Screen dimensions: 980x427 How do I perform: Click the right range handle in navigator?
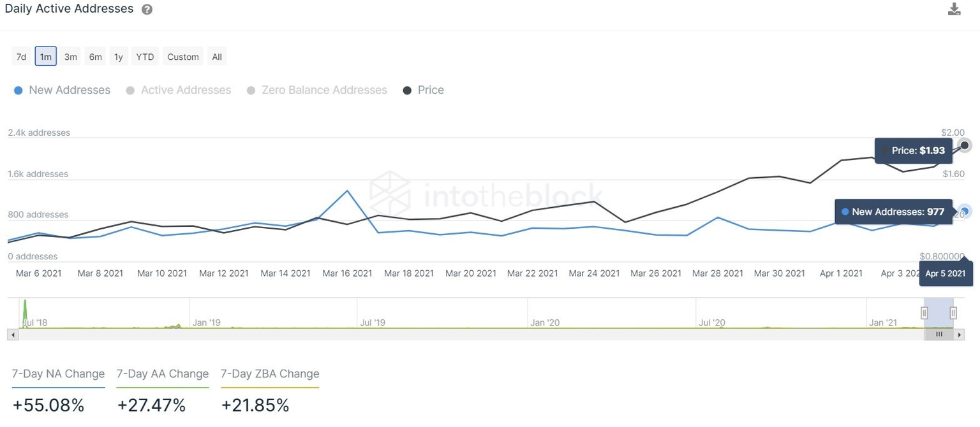click(953, 312)
